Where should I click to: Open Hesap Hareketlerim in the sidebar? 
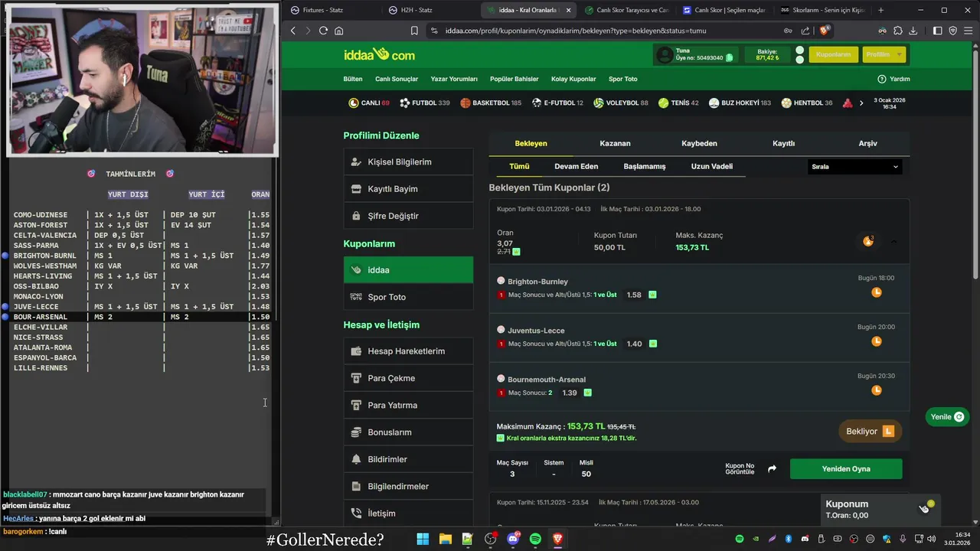pyautogui.click(x=408, y=351)
